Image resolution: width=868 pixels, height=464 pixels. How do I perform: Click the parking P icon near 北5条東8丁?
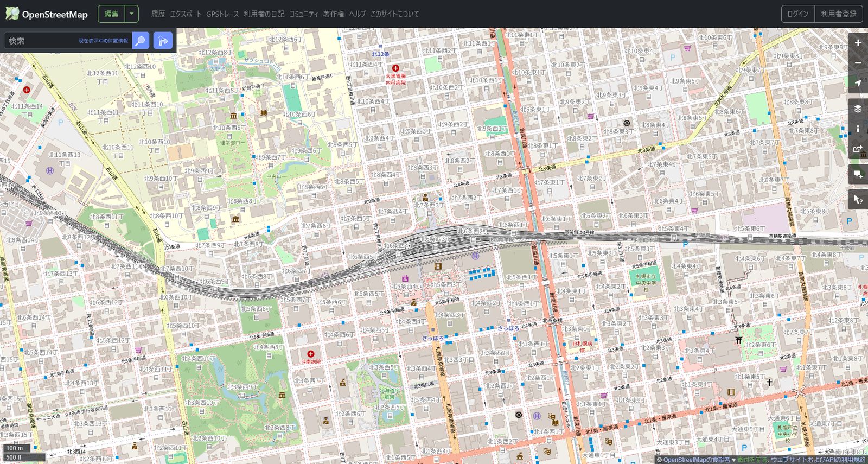click(849, 221)
